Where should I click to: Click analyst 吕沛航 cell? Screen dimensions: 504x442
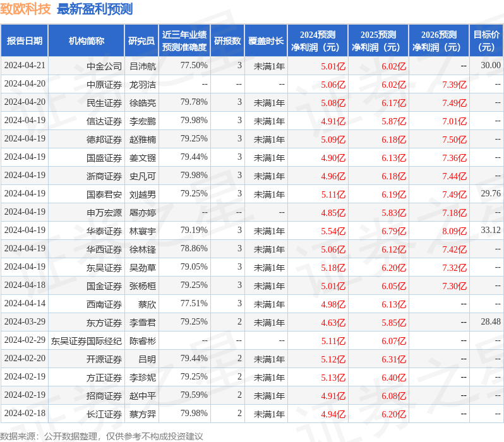pyautogui.click(x=142, y=66)
